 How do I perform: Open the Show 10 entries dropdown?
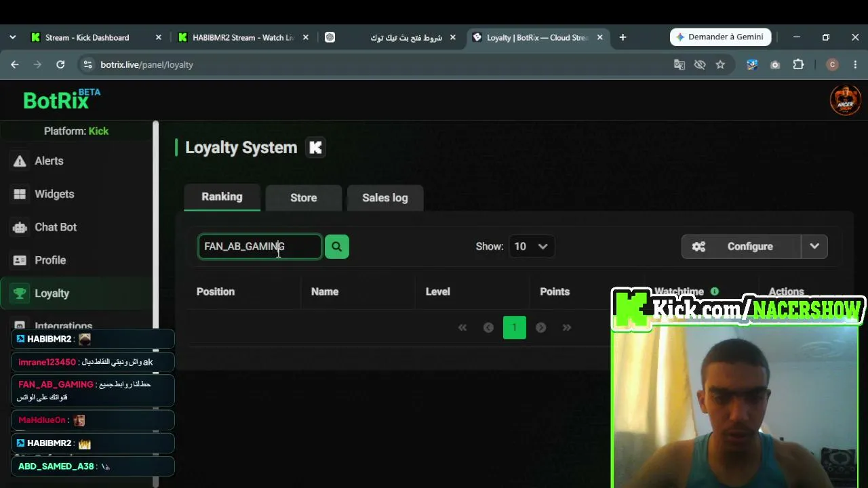(531, 247)
